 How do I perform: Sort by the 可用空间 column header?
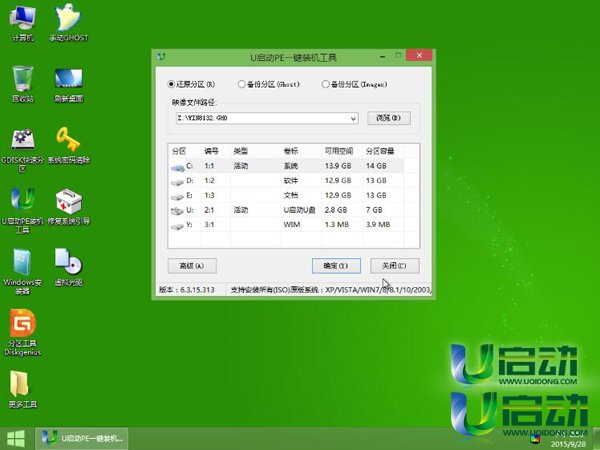(339, 151)
